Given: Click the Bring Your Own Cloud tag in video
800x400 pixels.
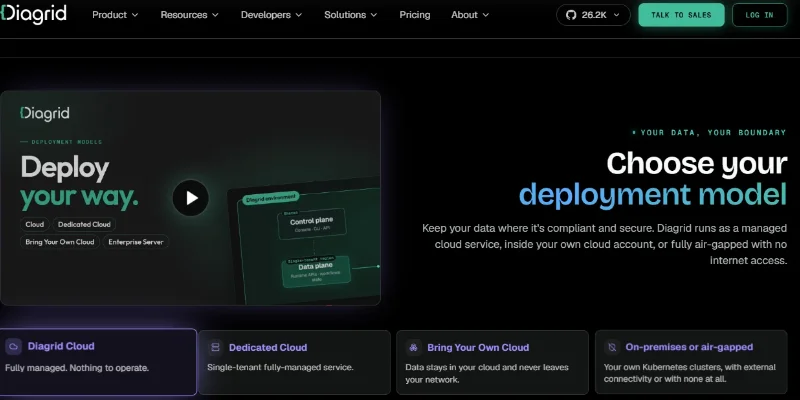Looking at the screenshot, I should click(60, 242).
